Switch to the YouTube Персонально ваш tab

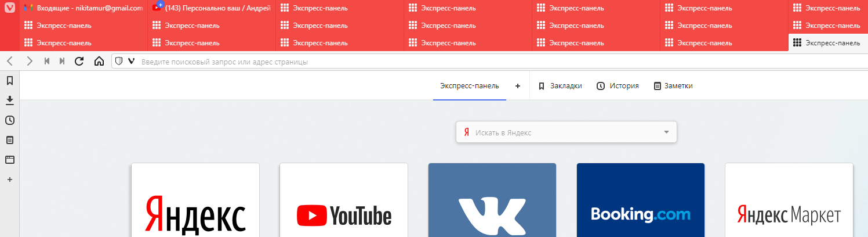tap(212, 8)
